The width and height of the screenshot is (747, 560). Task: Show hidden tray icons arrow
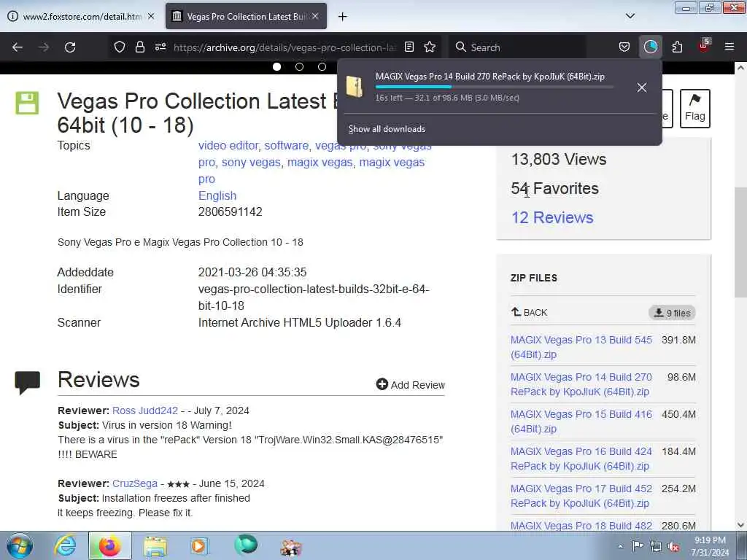coord(620,547)
